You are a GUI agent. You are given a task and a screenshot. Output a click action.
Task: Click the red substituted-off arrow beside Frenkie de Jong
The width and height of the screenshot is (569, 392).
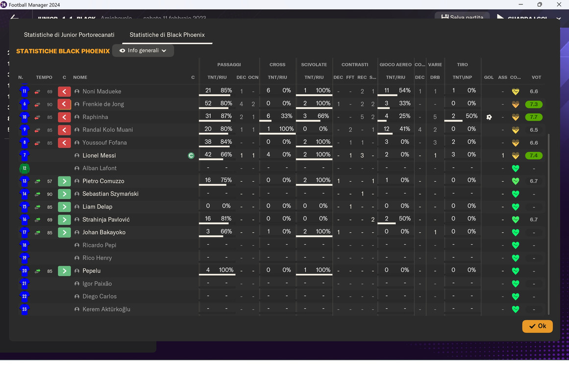tap(64, 104)
